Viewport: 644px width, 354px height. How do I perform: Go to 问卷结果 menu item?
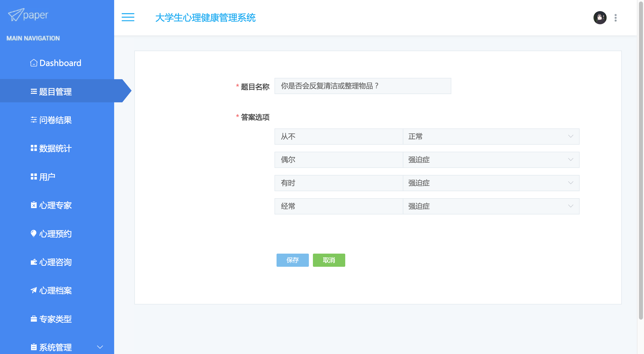tap(55, 120)
